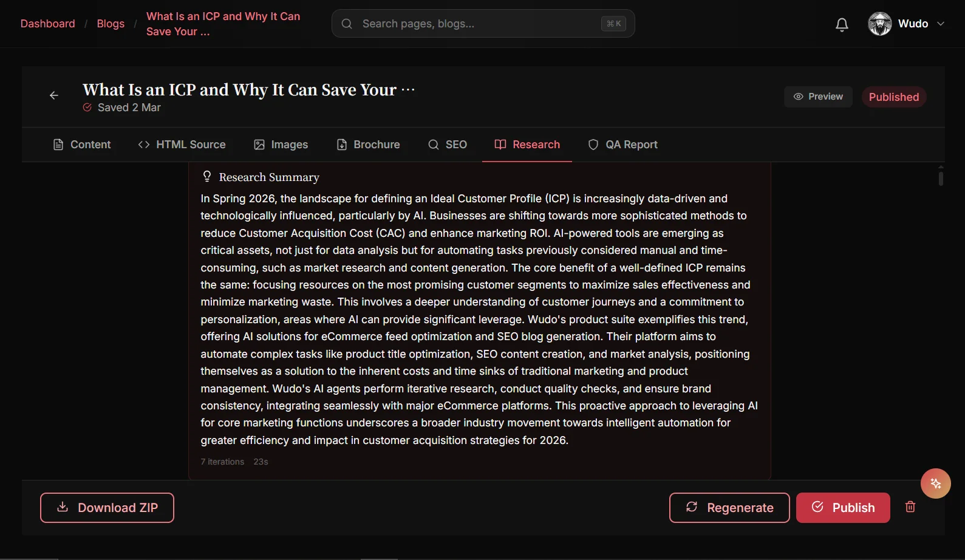Toggle the Preview eye button

click(x=818, y=97)
